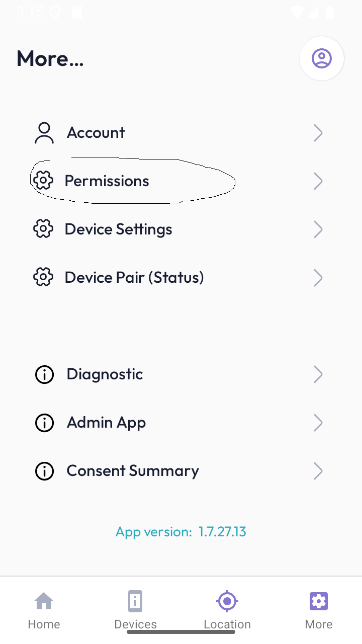Tap the App version number text
Viewport: 362px width, 644px height.
(222, 532)
